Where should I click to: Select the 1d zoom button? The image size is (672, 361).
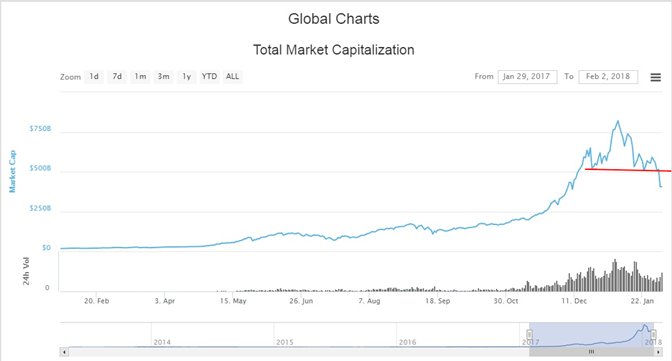[x=94, y=77]
